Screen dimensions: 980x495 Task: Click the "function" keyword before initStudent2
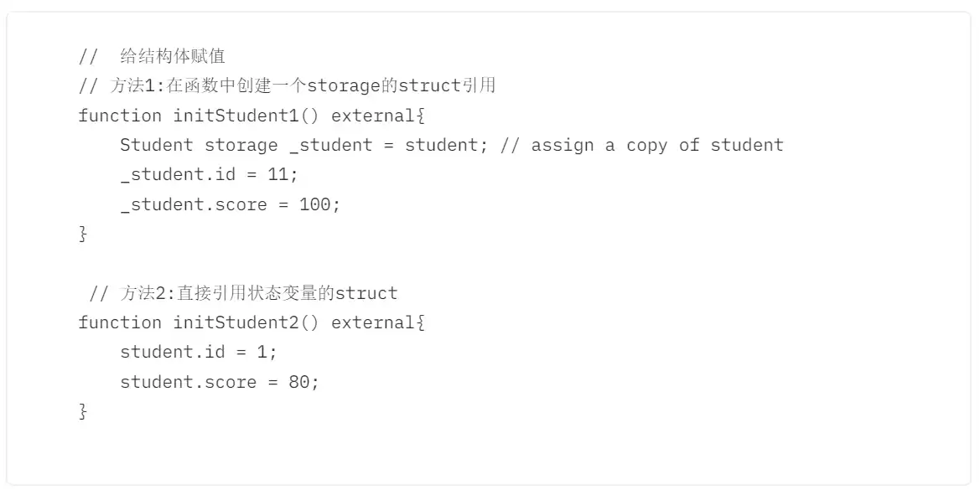click(x=120, y=322)
